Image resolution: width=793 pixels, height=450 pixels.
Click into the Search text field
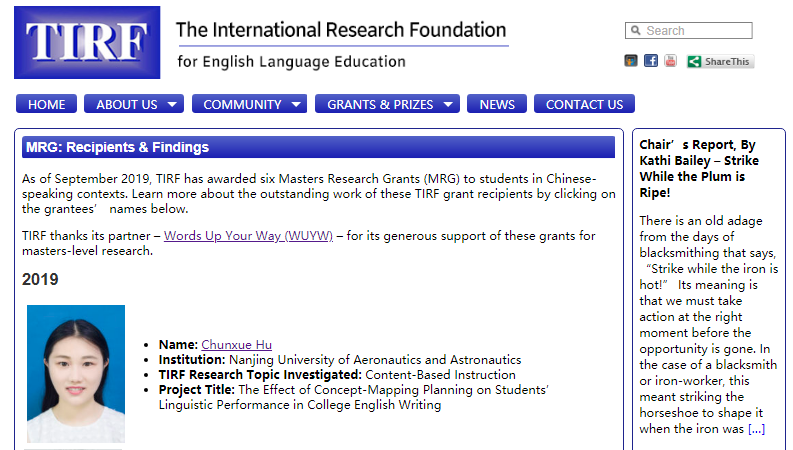[695, 31]
